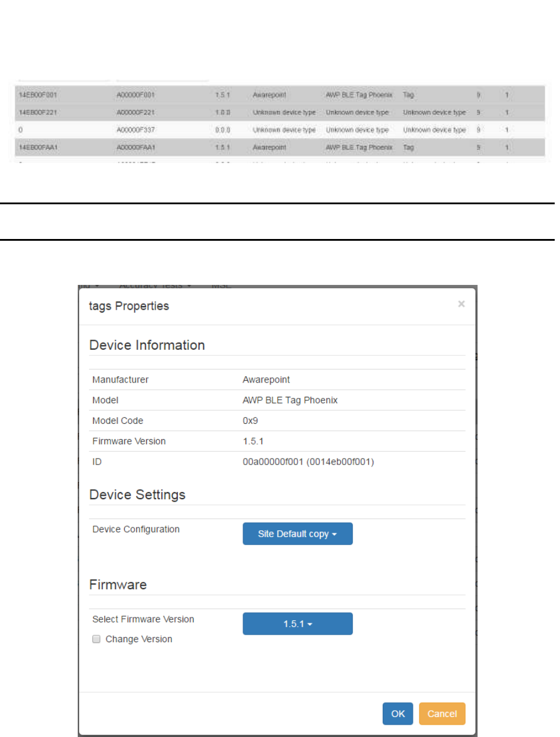The image size is (560, 737).
Task: Click the Device Settings heading
Action: pos(137,494)
